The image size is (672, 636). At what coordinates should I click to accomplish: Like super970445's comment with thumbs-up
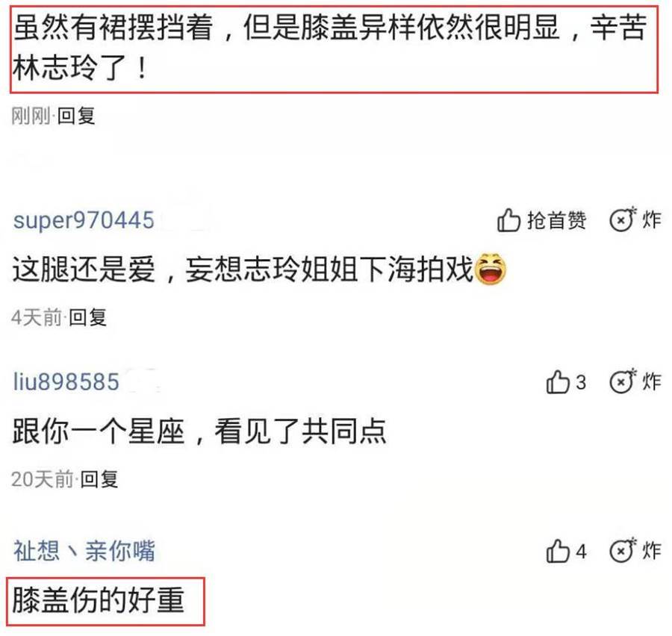click(508, 220)
